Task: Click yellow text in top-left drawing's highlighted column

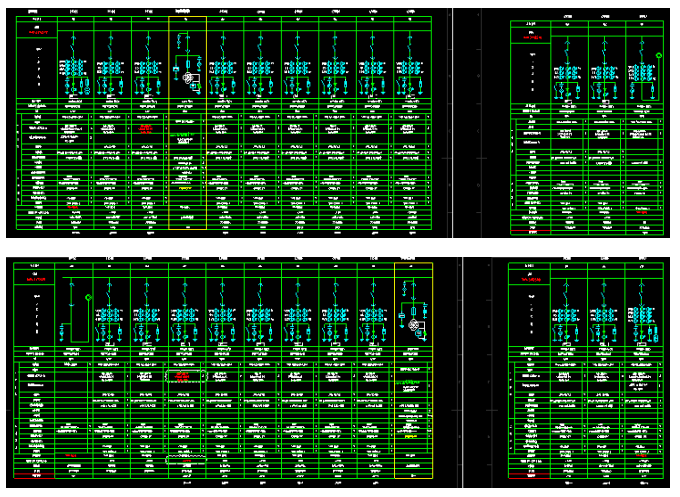Action: coord(186,188)
